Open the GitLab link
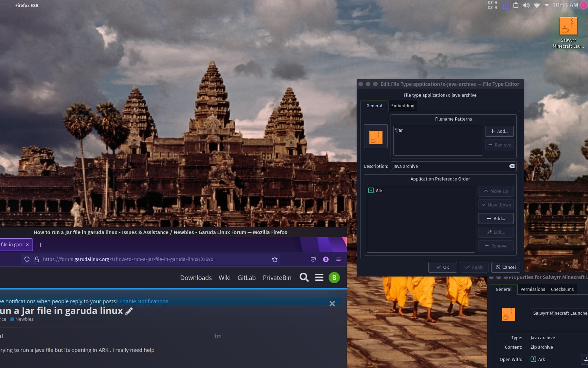This screenshot has width=588, height=368. (x=246, y=278)
